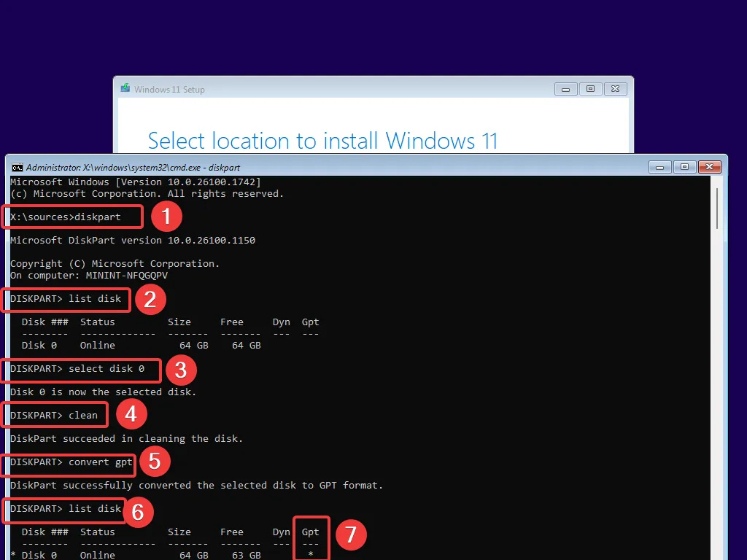This screenshot has height=560, width=747.
Task: Click the highlighted "clean" command box
Action: click(55, 414)
